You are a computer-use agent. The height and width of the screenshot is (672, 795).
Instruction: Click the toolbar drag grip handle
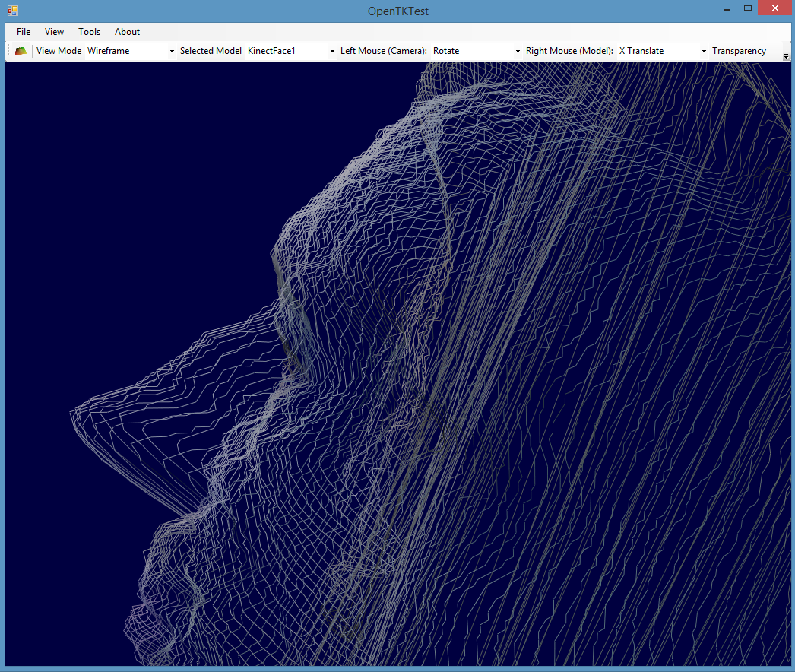[8, 51]
